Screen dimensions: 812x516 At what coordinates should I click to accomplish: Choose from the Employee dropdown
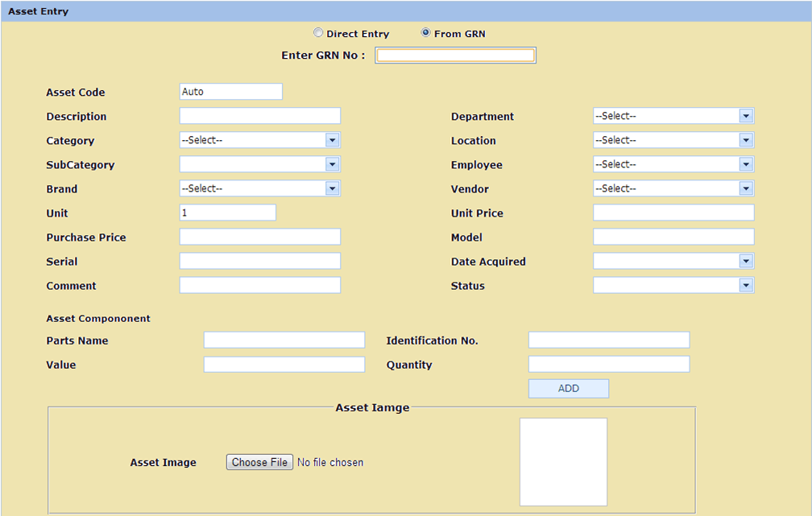click(x=673, y=164)
